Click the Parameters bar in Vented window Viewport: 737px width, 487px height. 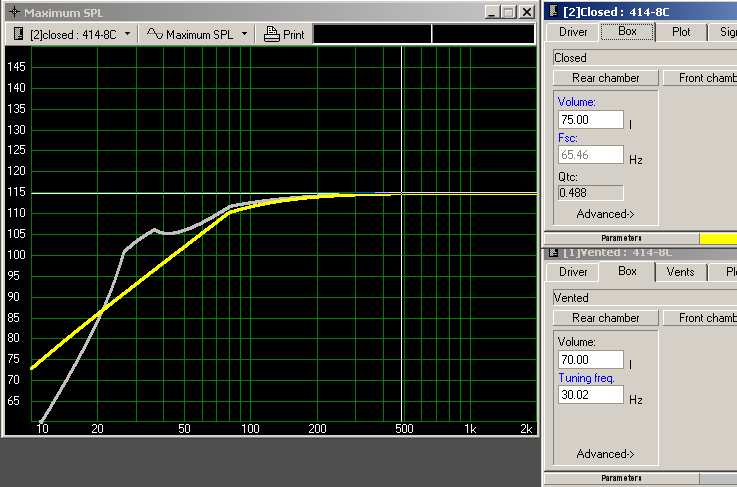[x=621, y=478]
